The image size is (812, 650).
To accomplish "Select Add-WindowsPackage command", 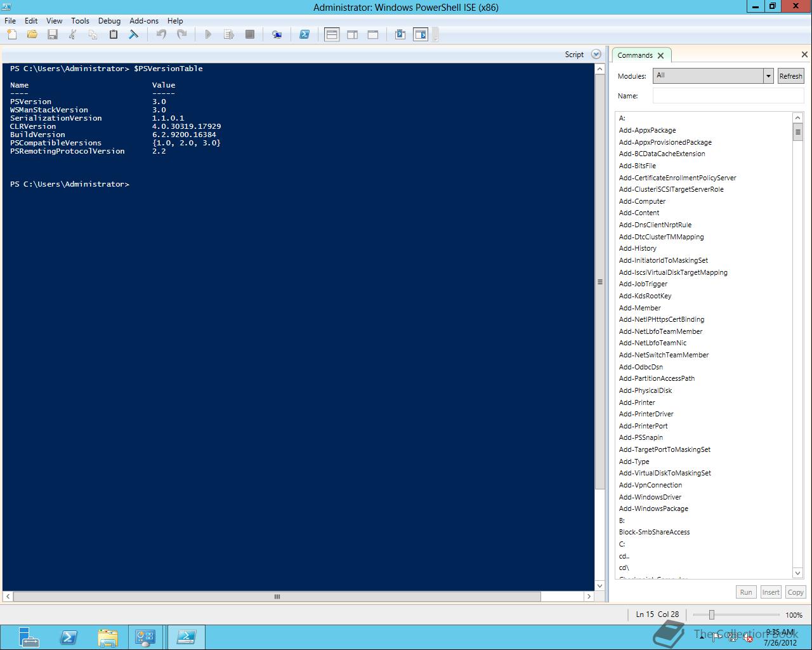I will 653,508.
